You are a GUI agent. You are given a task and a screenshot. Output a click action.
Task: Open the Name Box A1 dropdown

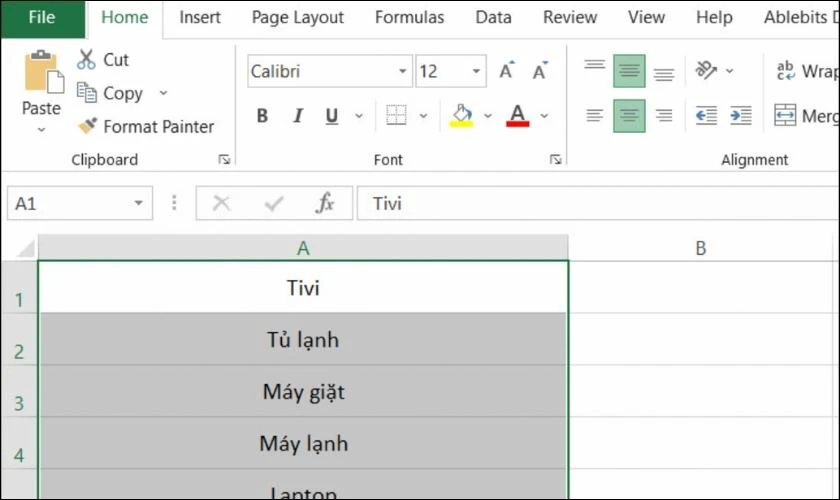pos(139,203)
